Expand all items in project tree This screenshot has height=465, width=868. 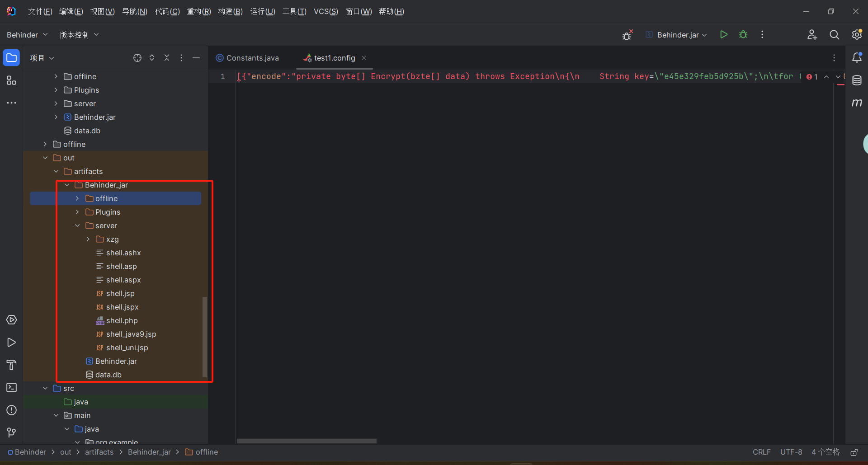tap(152, 58)
